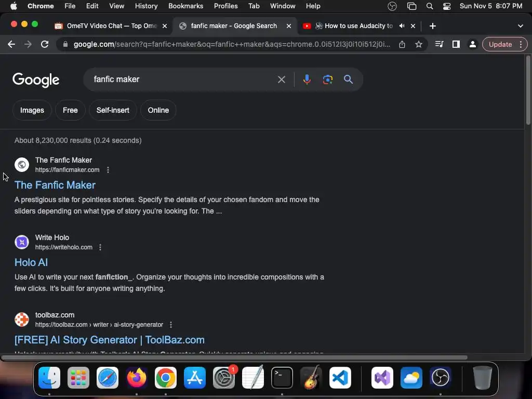Click the Google logo
The image size is (532, 399).
(x=36, y=80)
